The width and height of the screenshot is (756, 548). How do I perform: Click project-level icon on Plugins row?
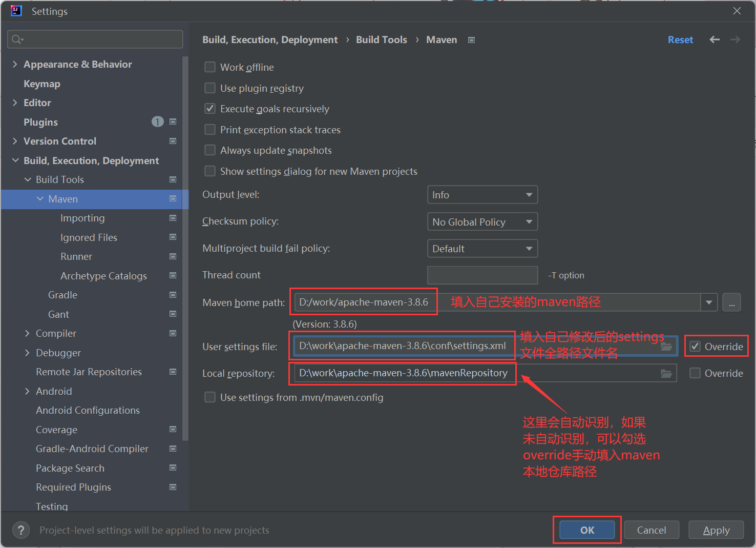coord(173,122)
